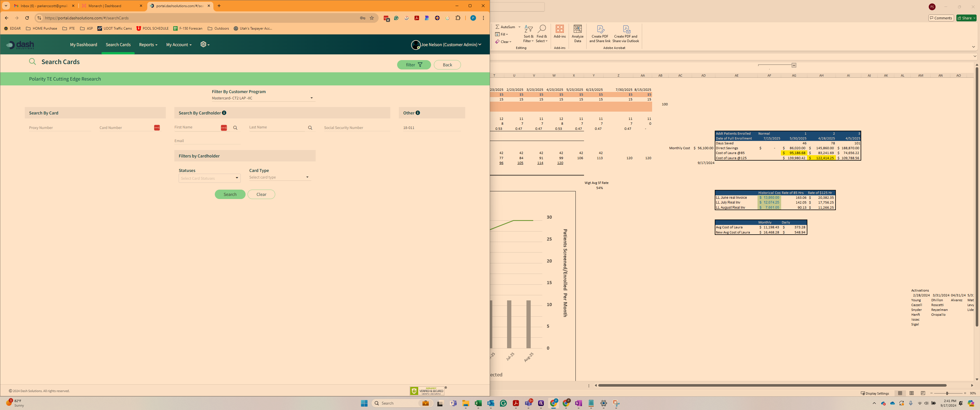980x410 pixels.
Task: Expand the My Account menu
Action: [x=179, y=44]
